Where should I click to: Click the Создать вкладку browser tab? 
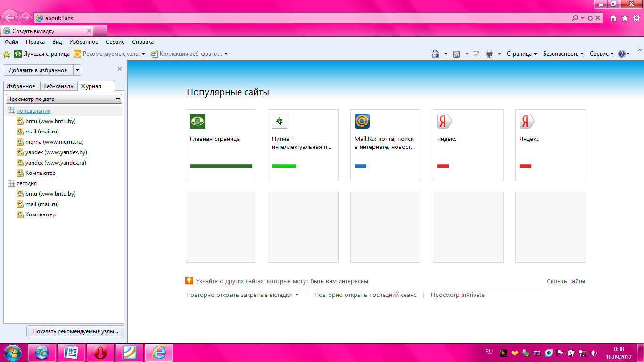click(x=47, y=31)
